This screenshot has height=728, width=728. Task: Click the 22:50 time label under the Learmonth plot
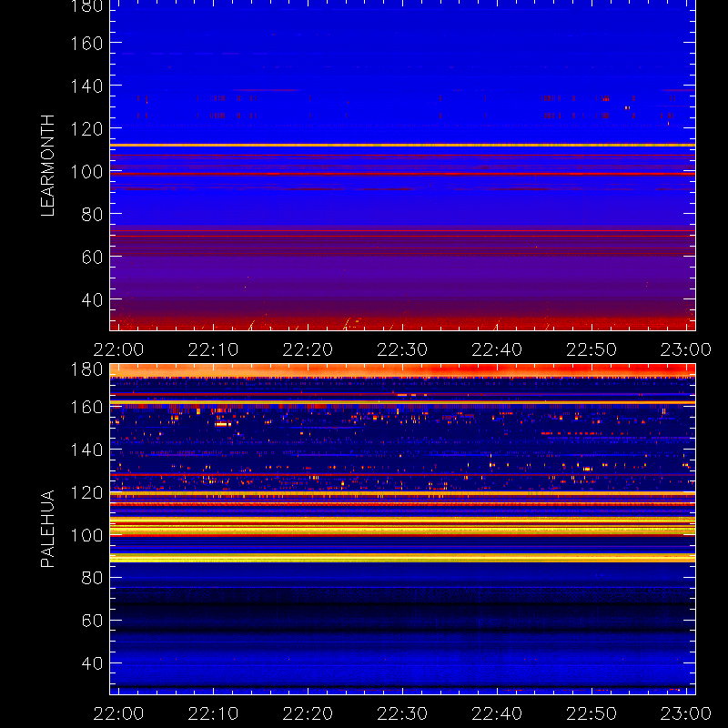(x=591, y=349)
